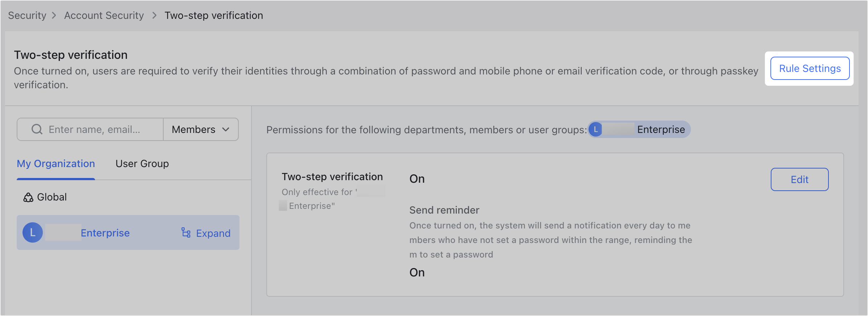The height and width of the screenshot is (316, 868).
Task: Navigate to Account Security via breadcrumb
Action: click(x=104, y=15)
